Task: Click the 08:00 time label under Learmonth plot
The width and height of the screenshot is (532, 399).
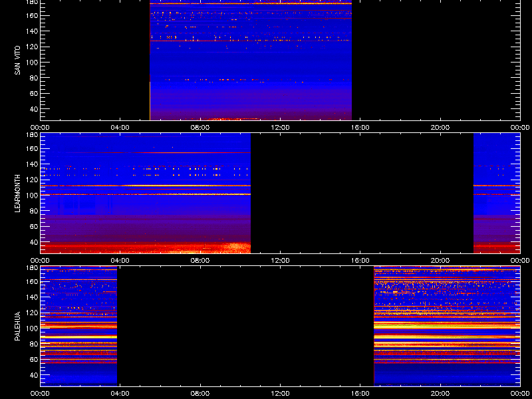Action: [x=200, y=261]
